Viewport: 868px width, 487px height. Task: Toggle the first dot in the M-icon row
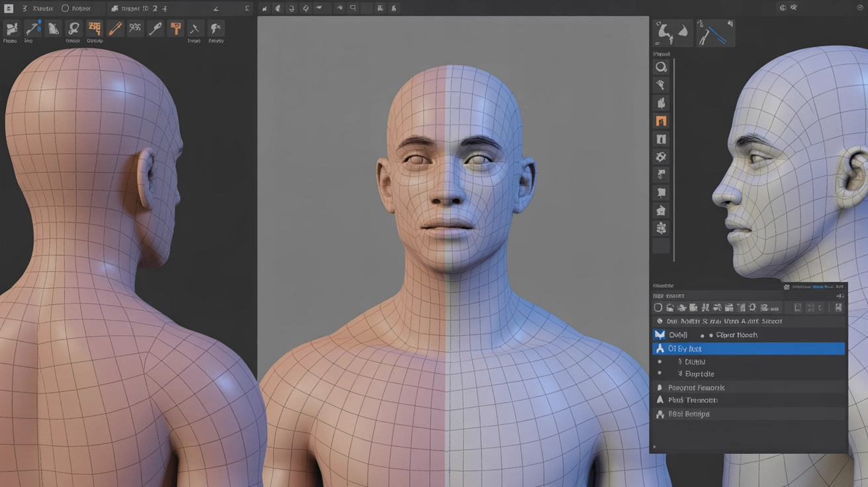coord(703,335)
